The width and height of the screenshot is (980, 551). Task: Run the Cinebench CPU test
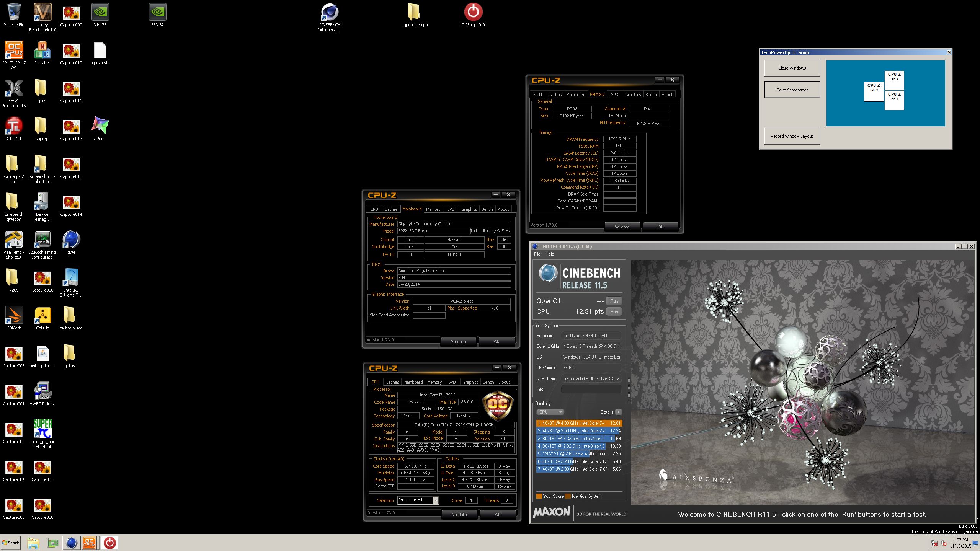[614, 312]
